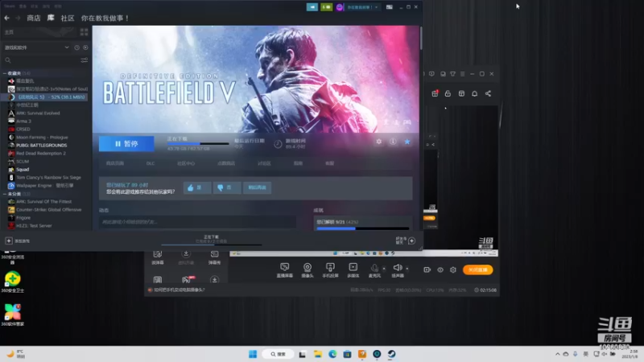Select ARK: Survival Of The Fittest
Screen dimensions: 644x362
[x=44, y=202]
